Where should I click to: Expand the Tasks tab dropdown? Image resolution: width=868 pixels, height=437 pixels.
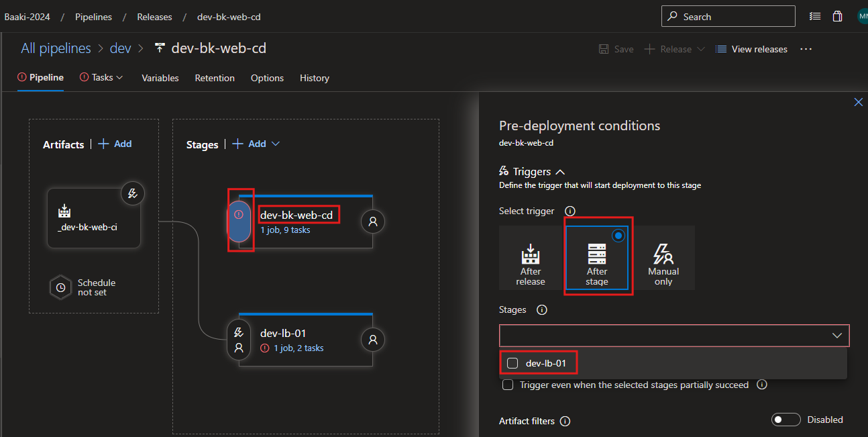[119, 77]
